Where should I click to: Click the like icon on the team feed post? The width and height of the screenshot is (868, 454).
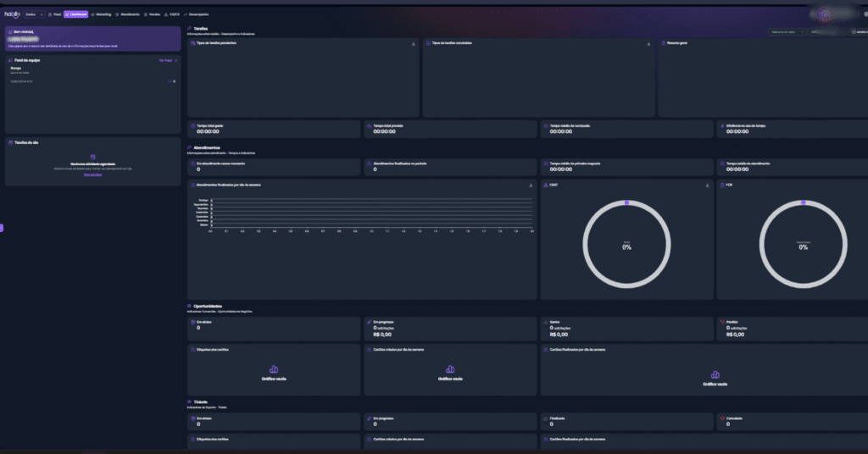(x=170, y=82)
